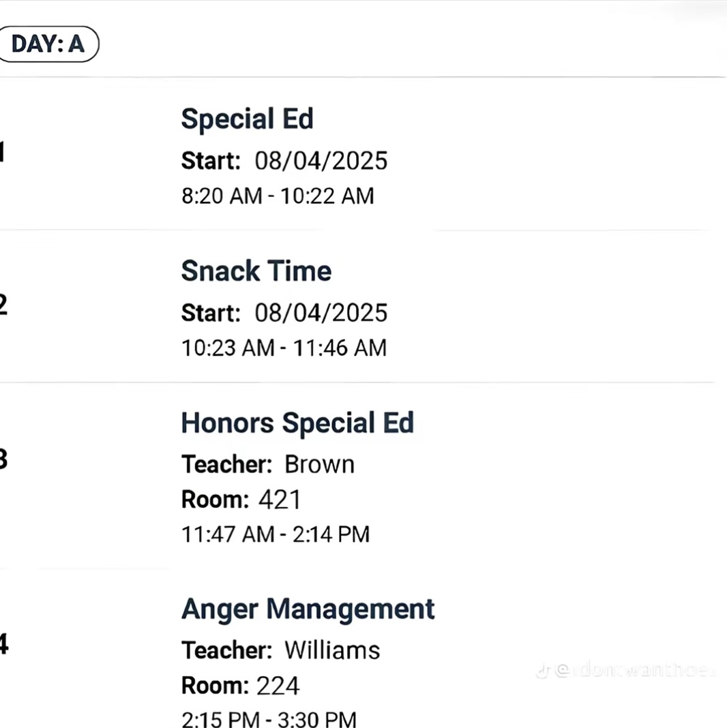The image size is (727, 728).
Task: Select the 8:20 AM - 10:22 AM time range
Action: [278, 196]
